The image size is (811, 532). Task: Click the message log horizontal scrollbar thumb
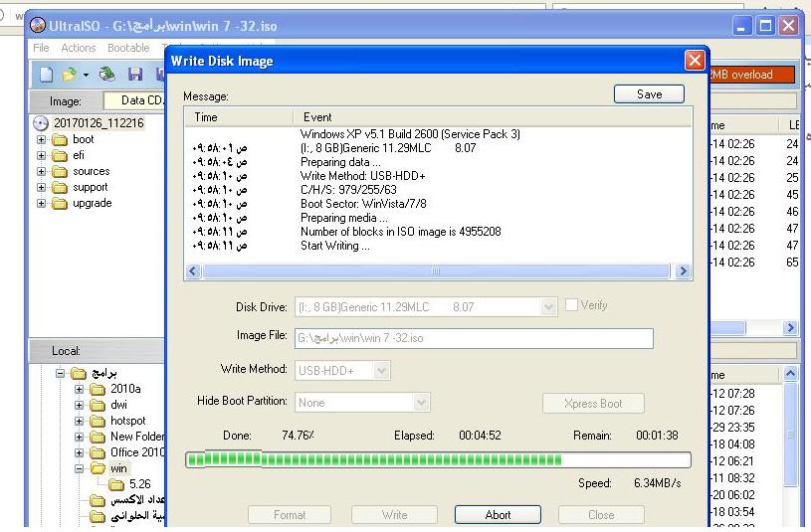[x=436, y=270]
